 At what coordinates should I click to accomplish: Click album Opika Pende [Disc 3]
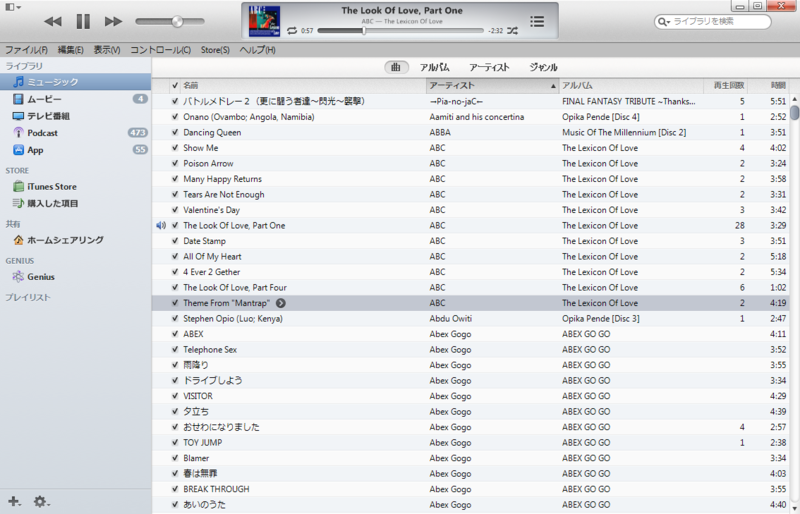[x=601, y=319]
